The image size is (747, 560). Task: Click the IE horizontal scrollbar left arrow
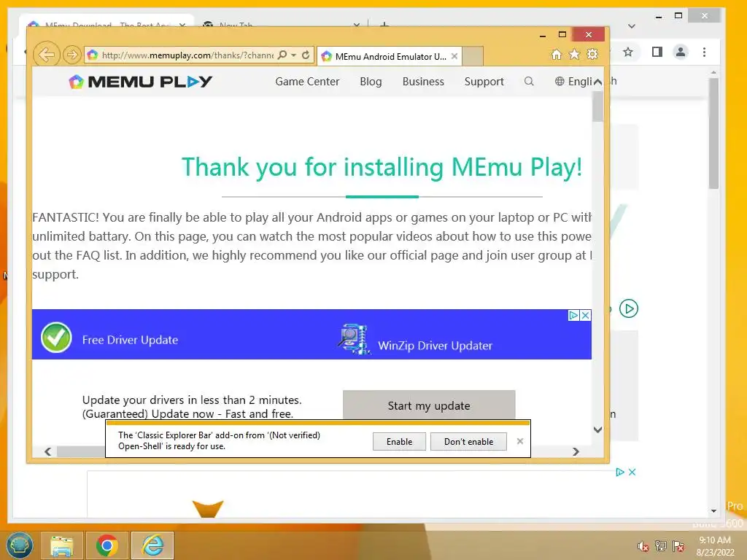coord(47,451)
